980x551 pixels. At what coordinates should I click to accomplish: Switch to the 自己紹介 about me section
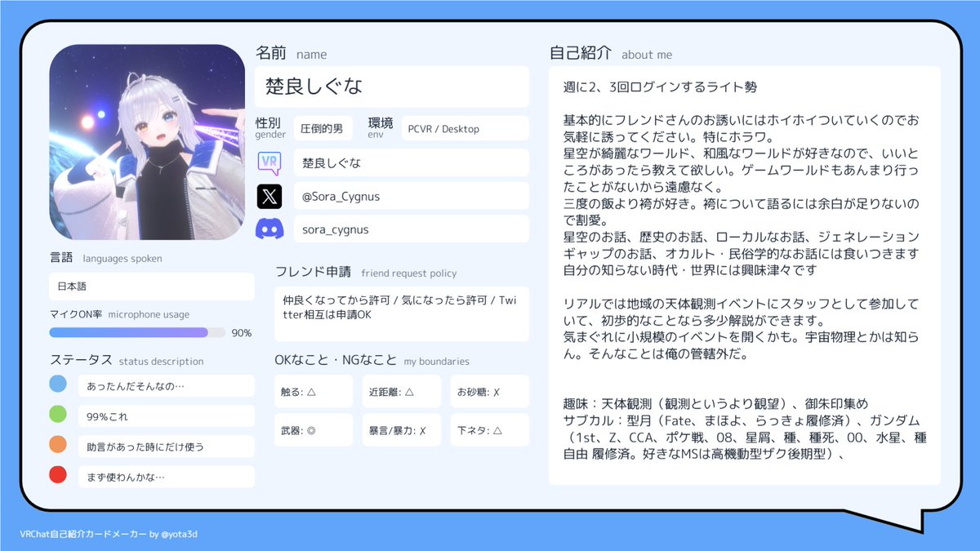tap(575, 52)
